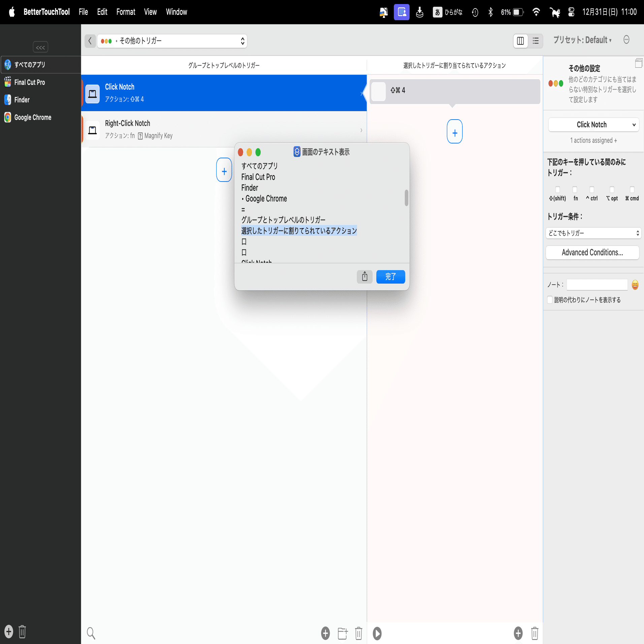Share text from the 画面のテキスト表示 dialog

pos(365,277)
